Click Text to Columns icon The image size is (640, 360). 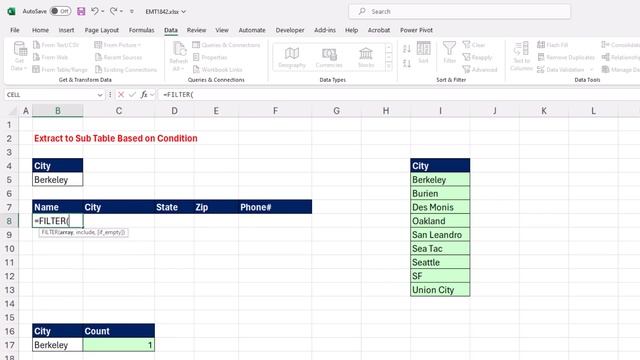521,56
